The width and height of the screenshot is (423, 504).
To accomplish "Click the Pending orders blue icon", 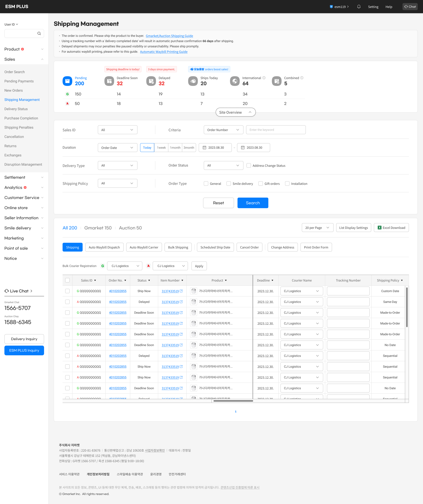I will click(x=67, y=81).
